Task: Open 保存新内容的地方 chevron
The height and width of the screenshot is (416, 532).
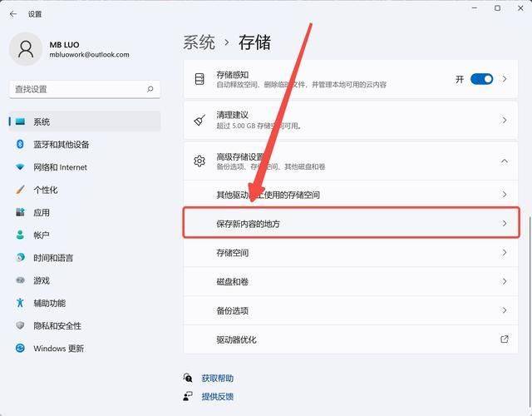Action: pyautogui.click(x=505, y=223)
